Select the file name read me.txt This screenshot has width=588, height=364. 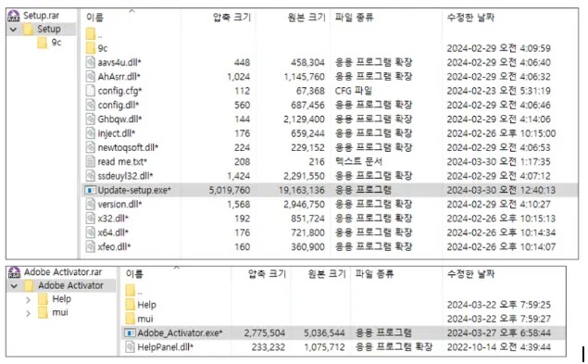(122, 162)
